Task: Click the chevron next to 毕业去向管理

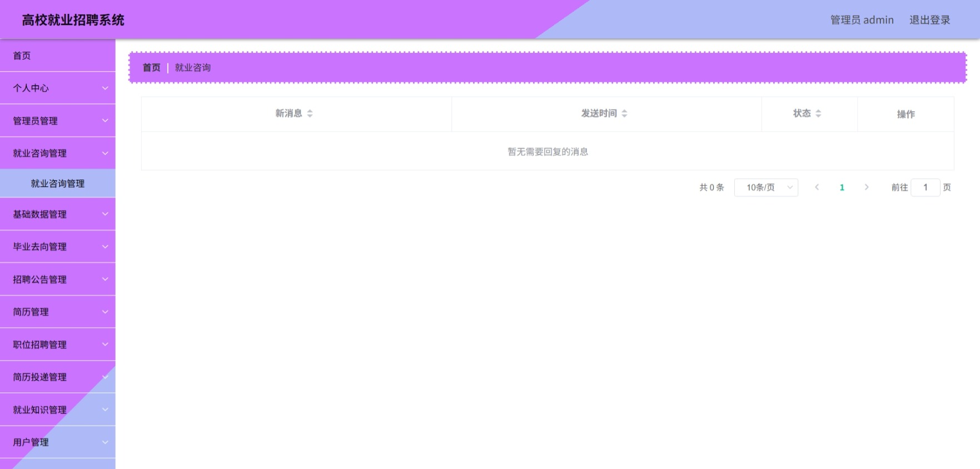Action: point(105,247)
